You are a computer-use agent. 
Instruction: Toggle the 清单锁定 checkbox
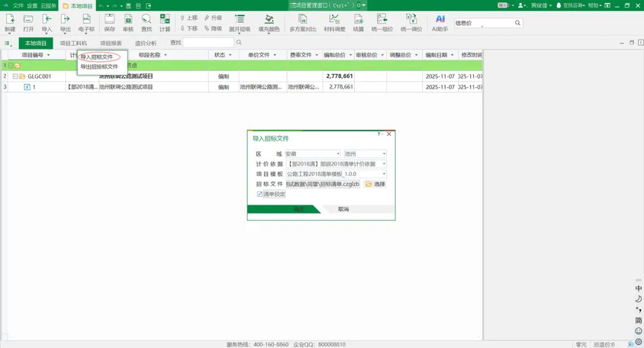(x=260, y=194)
